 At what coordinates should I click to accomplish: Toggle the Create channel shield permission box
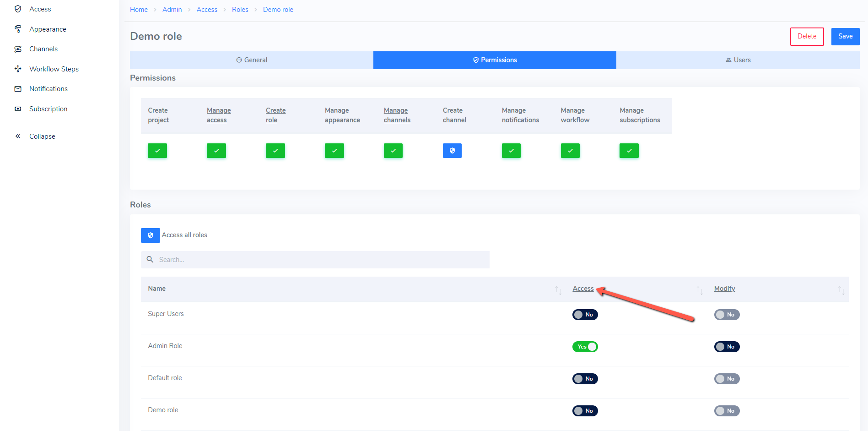452,151
